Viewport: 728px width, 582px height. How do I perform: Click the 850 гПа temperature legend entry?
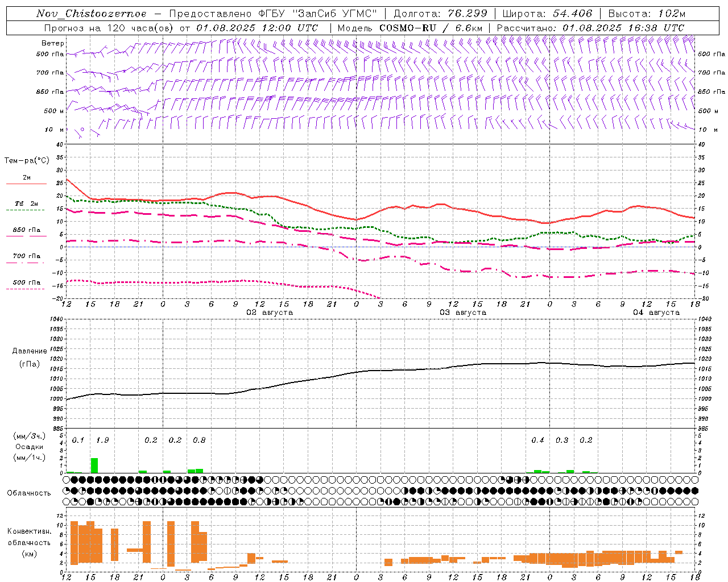[26, 230]
